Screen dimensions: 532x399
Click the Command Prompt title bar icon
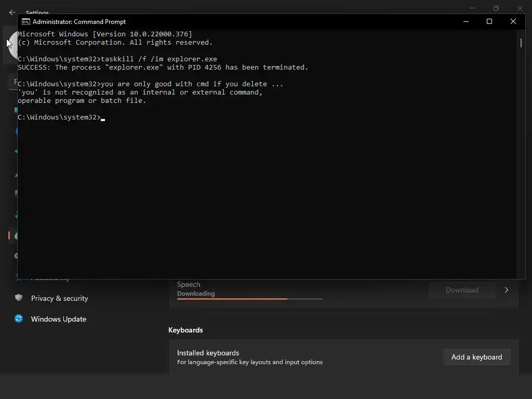click(26, 22)
